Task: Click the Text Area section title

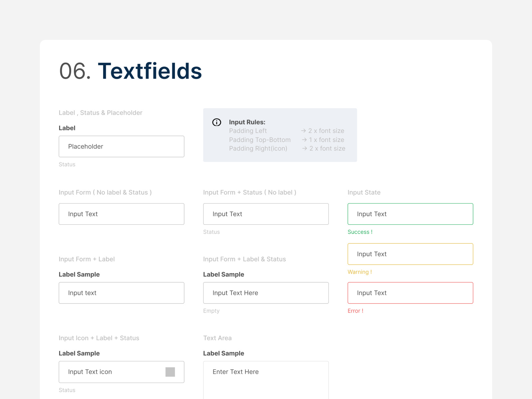Action: pos(217,338)
